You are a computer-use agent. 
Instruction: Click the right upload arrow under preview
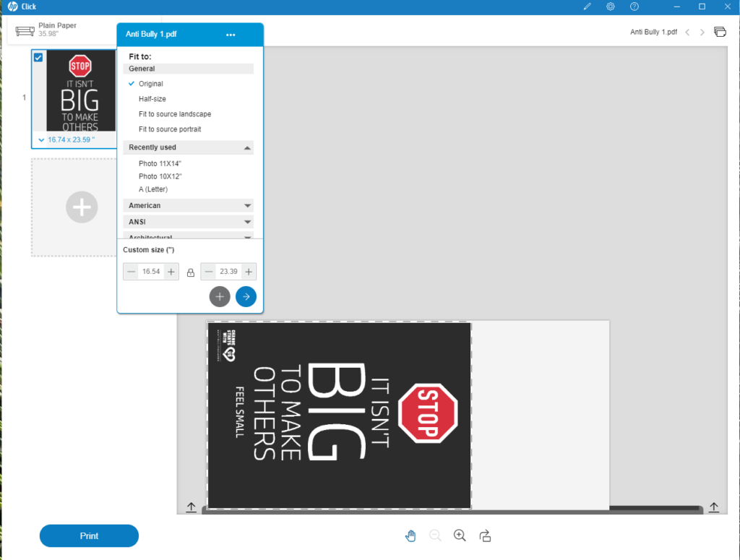[713, 507]
